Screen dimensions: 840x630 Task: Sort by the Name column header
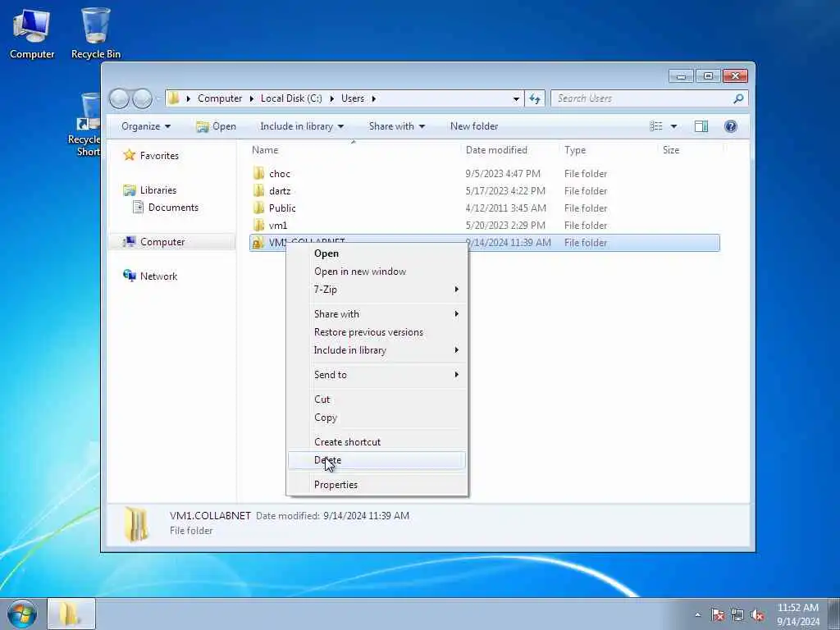click(x=354, y=151)
